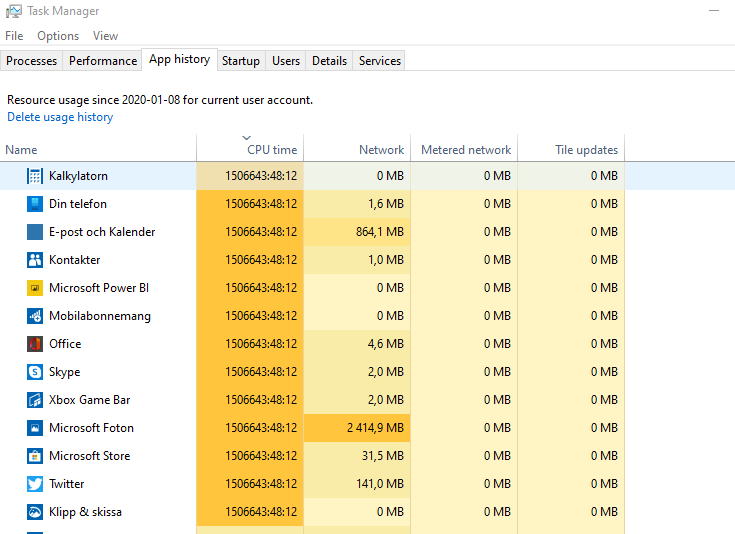The image size is (735, 534).
Task: Click the Task Manager title bar icon
Action: pos(14,11)
